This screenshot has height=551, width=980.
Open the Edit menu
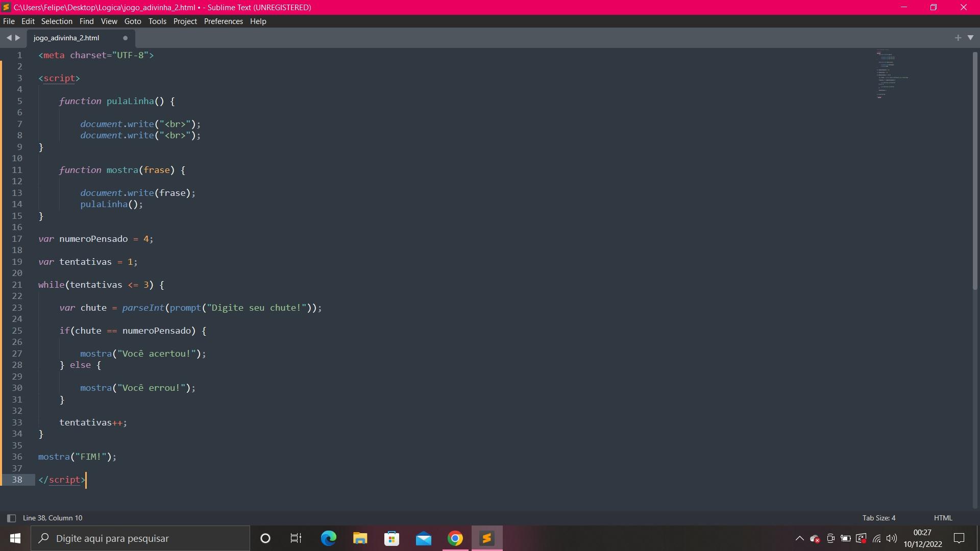(28, 21)
